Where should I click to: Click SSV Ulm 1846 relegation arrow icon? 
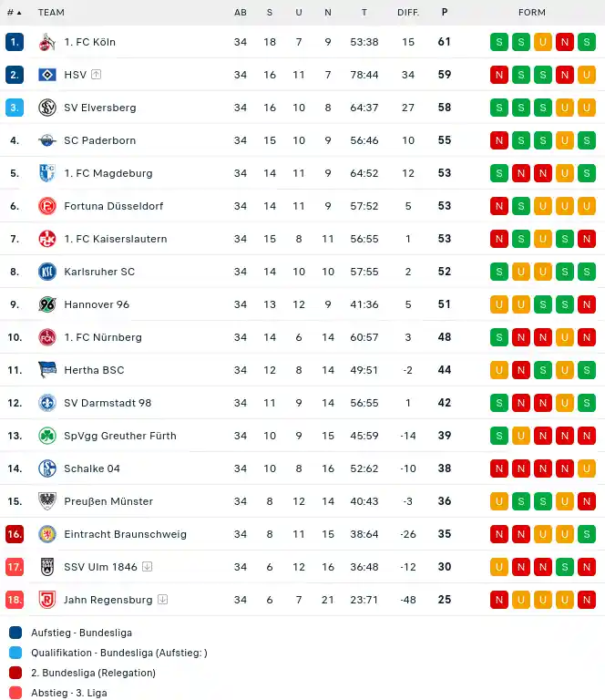[x=148, y=567]
